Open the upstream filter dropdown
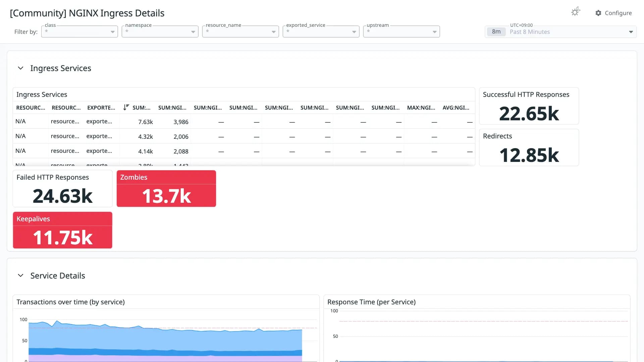Viewport: 644px width, 362px height. (x=401, y=32)
